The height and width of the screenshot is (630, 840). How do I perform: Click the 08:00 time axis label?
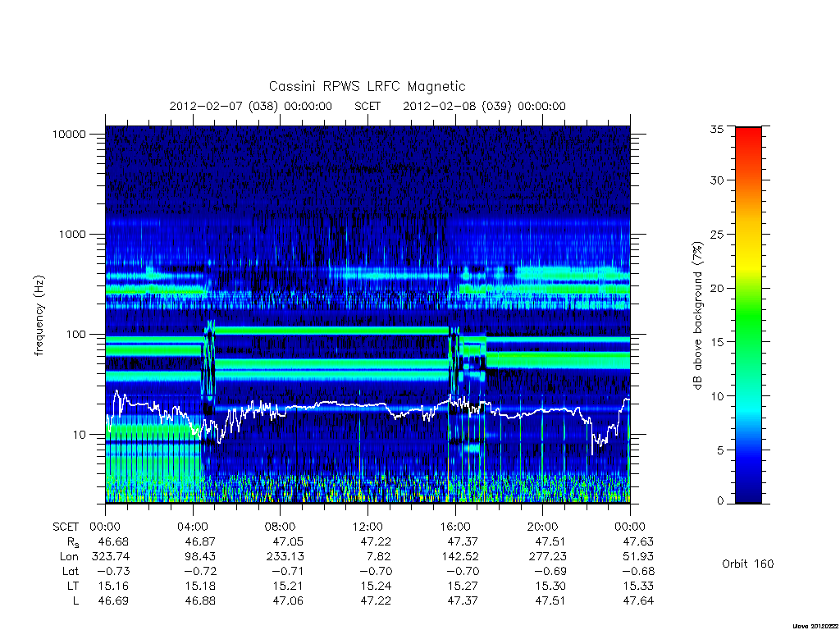click(x=281, y=527)
